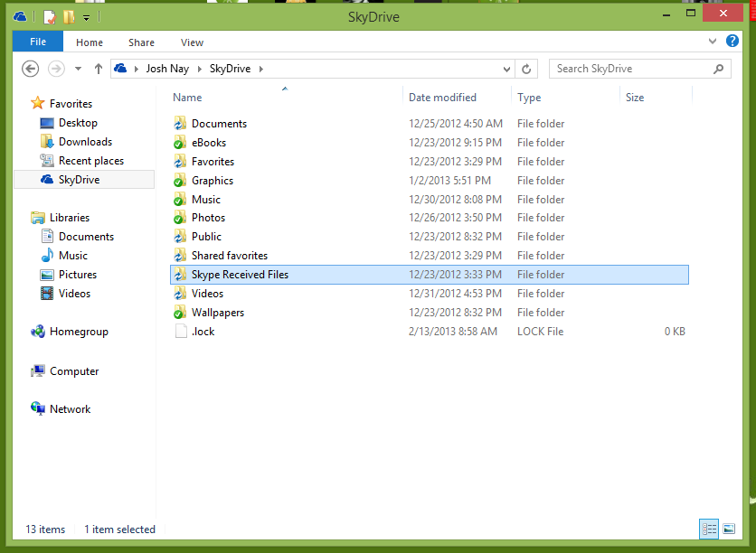
Task: Switch to Large icons view in status bar
Action: pos(729,529)
